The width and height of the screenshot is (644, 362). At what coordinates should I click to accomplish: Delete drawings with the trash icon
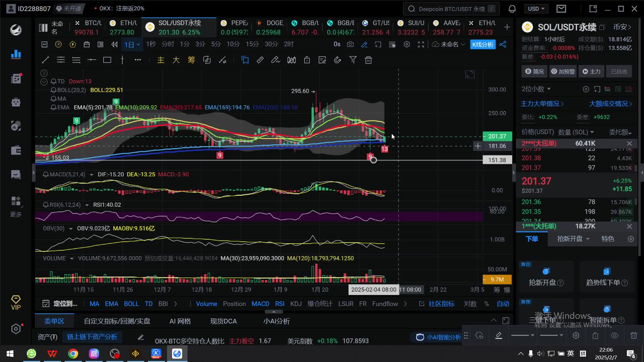click(368, 60)
